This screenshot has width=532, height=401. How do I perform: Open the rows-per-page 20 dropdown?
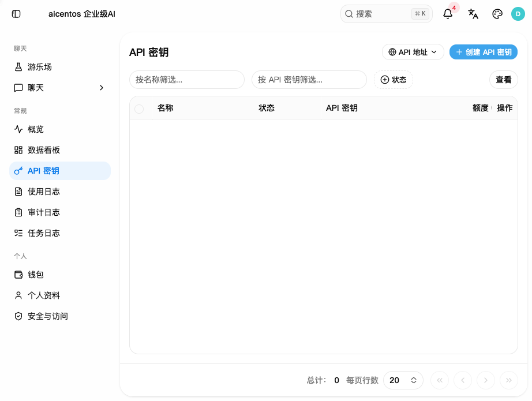(403, 380)
